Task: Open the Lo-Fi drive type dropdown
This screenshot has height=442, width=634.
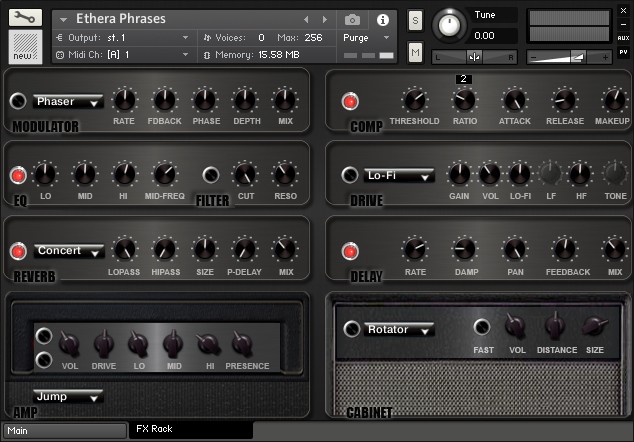Action: [399, 176]
